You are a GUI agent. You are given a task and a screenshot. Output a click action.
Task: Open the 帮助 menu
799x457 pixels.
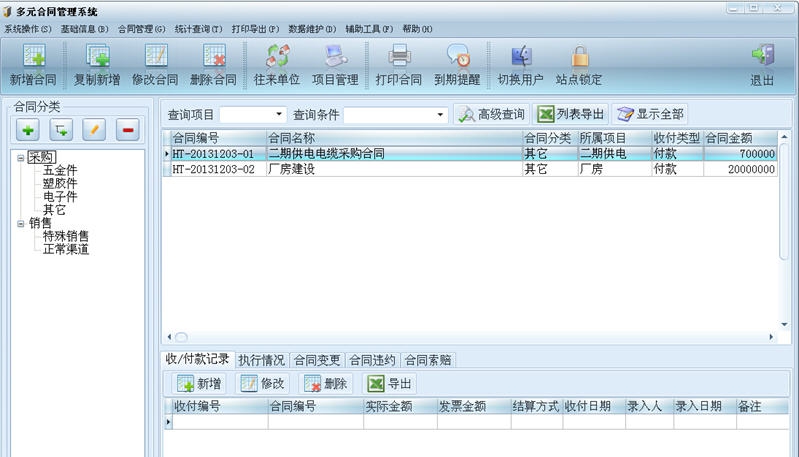[417, 29]
